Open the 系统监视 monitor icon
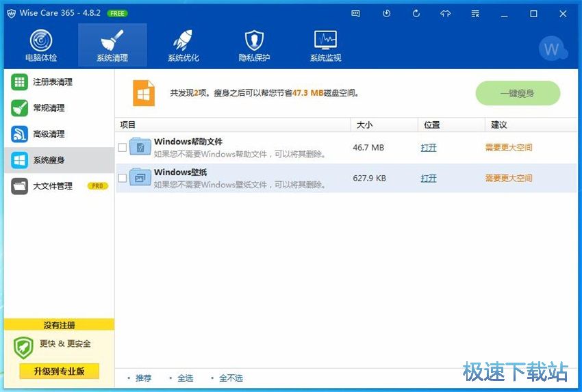This screenshot has height=392, width=582. point(325,40)
